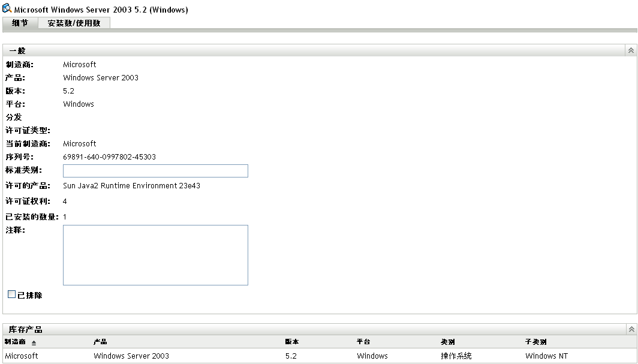Focus the 标准类别 input field
Viewport: 638px width, 364px height.
[155, 171]
